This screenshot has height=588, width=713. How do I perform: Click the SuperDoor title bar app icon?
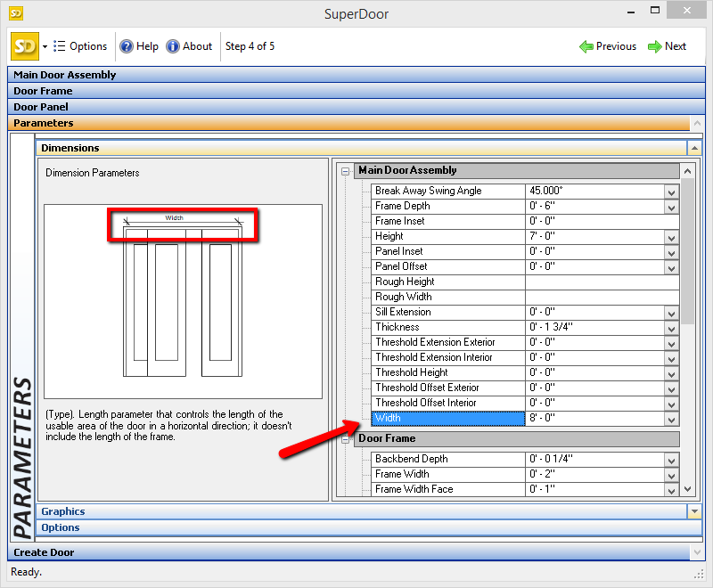(x=16, y=13)
